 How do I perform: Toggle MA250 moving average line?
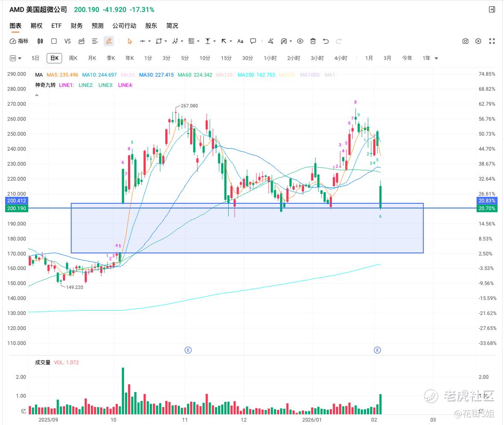pyautogui.click(x=256, y=75)
